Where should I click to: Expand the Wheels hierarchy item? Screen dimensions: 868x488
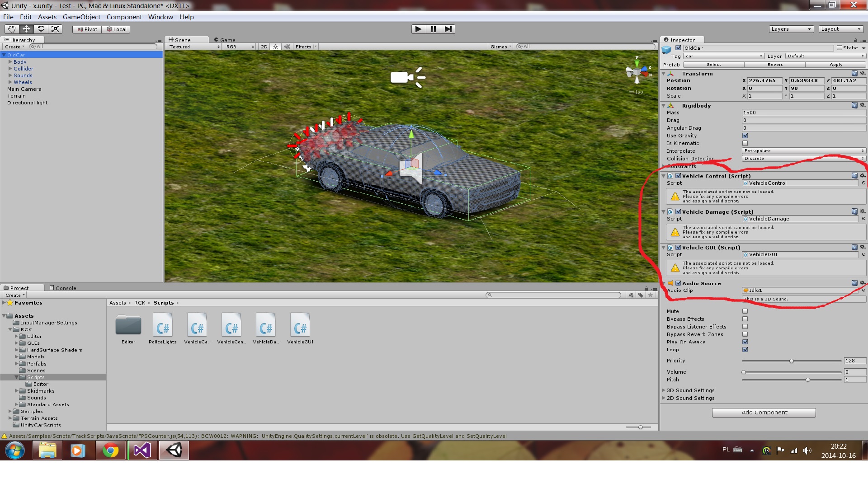[10, 82]
